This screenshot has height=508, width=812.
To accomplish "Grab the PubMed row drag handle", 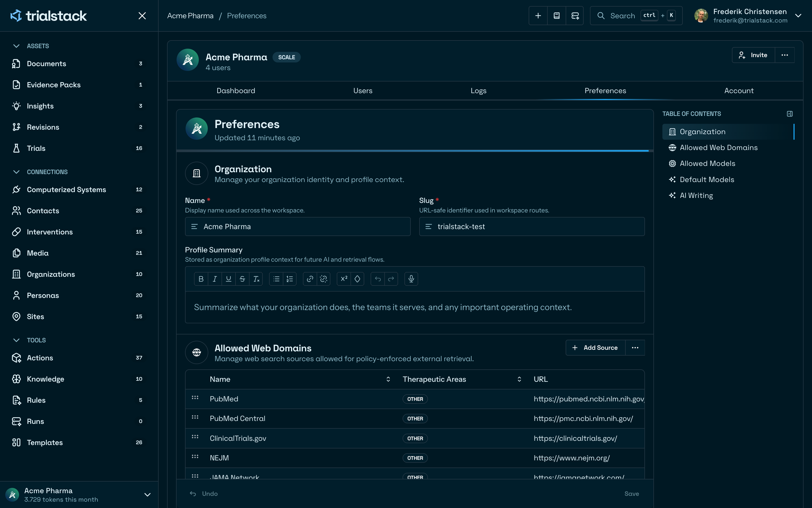I will 195,398.
